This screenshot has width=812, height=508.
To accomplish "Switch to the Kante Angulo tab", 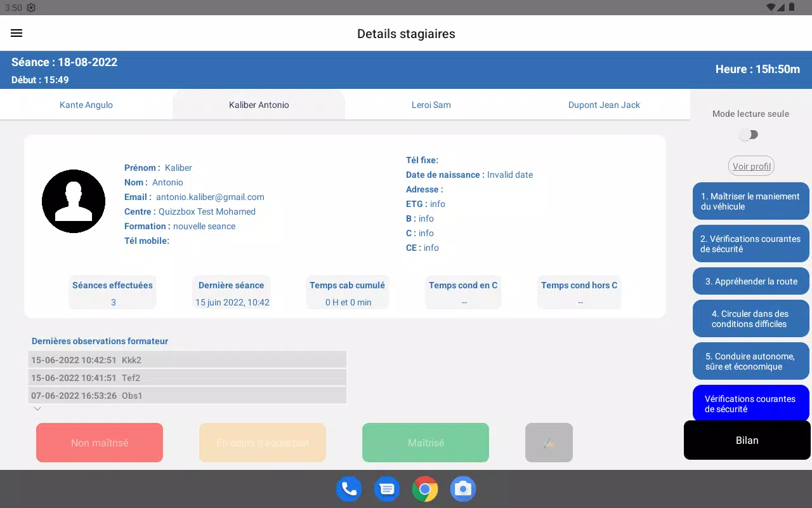I will 86,105.
